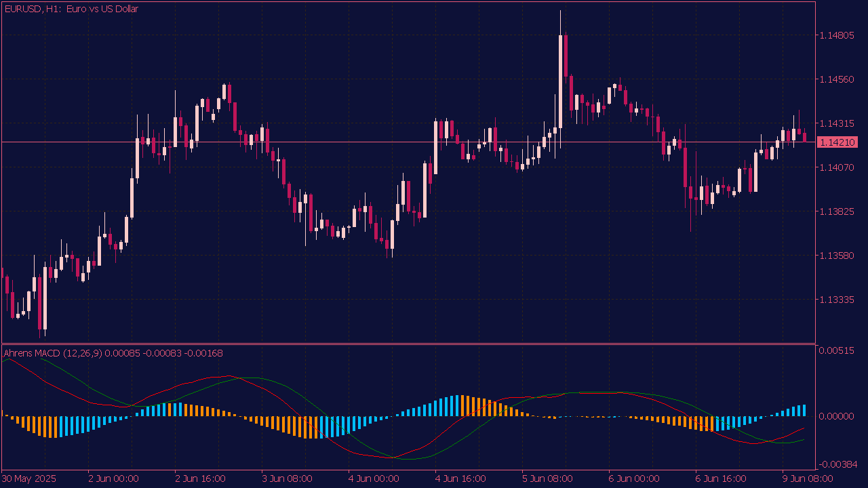
Task: Select the 2 Jun 16:00 time label
Action: 199,479
